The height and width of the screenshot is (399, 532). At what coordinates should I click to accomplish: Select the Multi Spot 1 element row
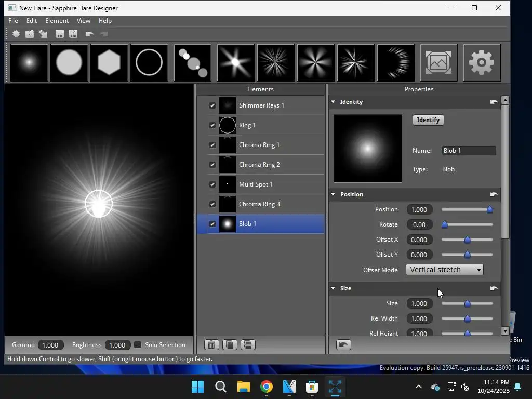click(x=261, y=184)
